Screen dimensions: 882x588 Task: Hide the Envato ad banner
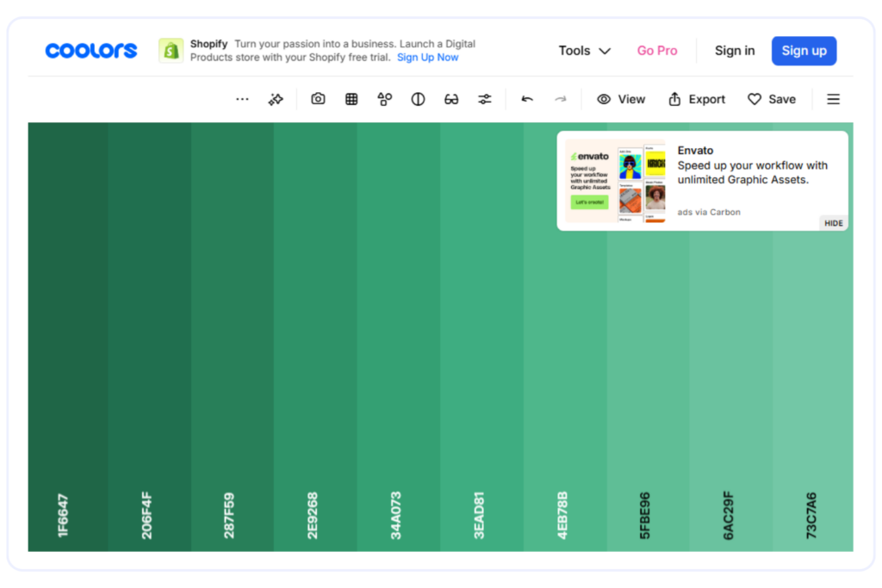[832, 222]
